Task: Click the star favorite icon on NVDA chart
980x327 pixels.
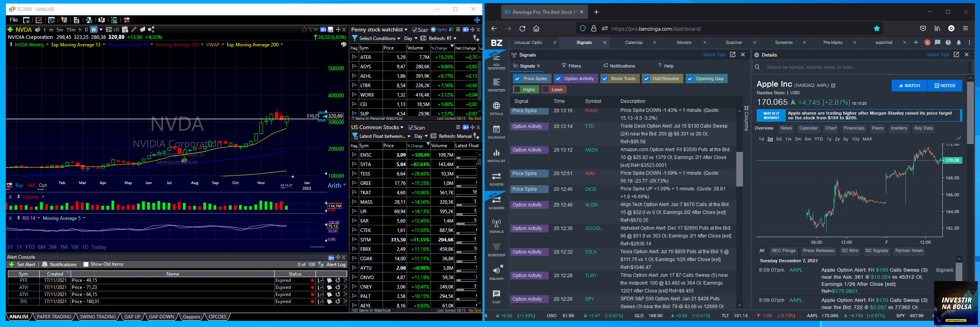Action: [x=304, y=29]
